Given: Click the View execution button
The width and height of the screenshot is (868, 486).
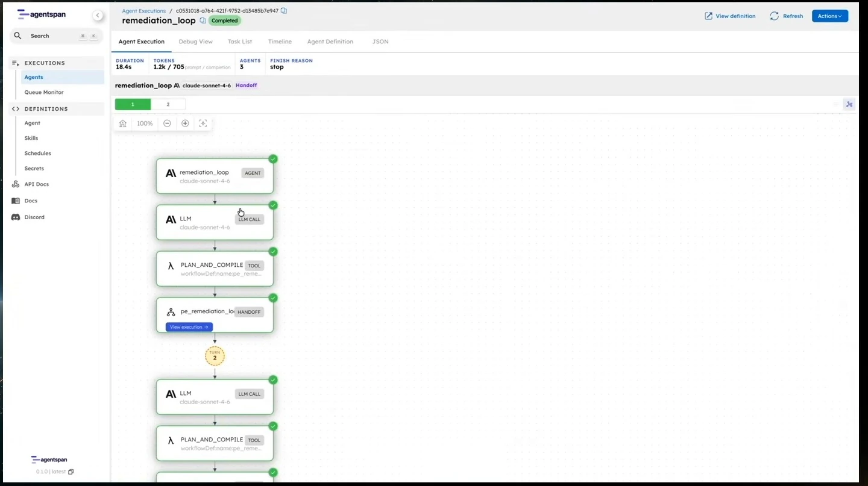Looking at the screenshot, I should [189, 327].
